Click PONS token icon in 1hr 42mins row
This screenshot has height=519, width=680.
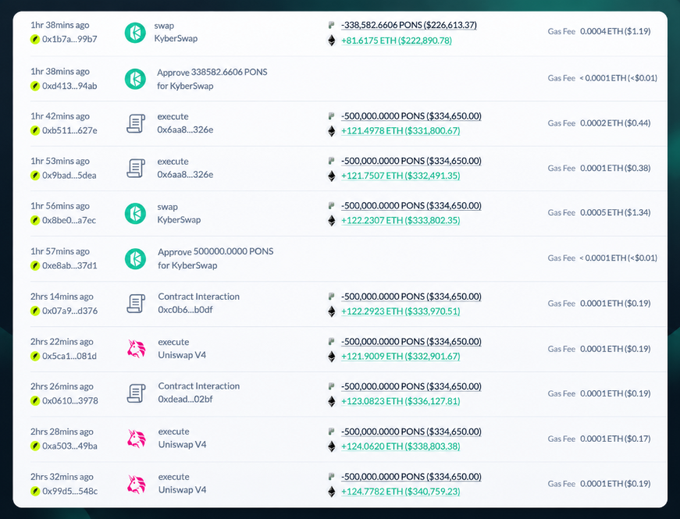331,116
